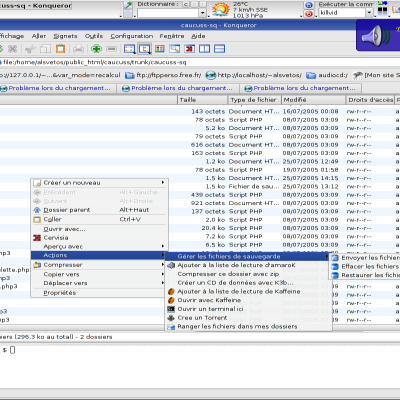Choose Créer un CD de données avec K3b
The image size is (400, 400).
(x=249, y=283)
